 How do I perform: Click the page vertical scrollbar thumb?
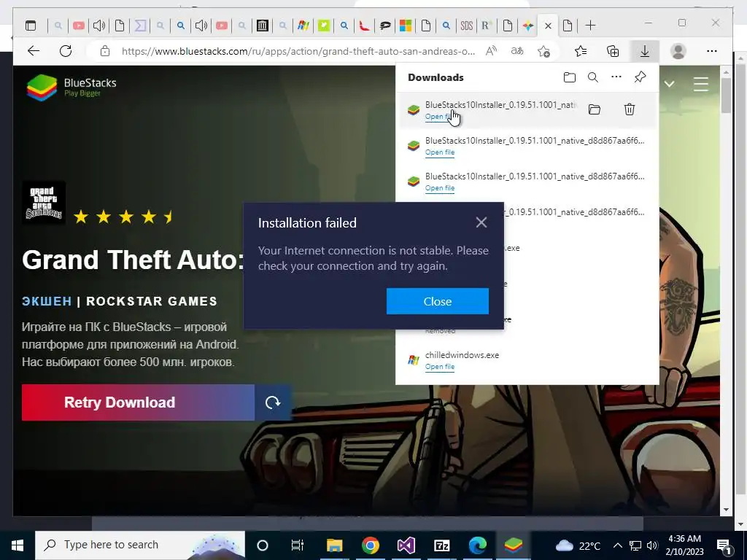(x=726, y=96)
